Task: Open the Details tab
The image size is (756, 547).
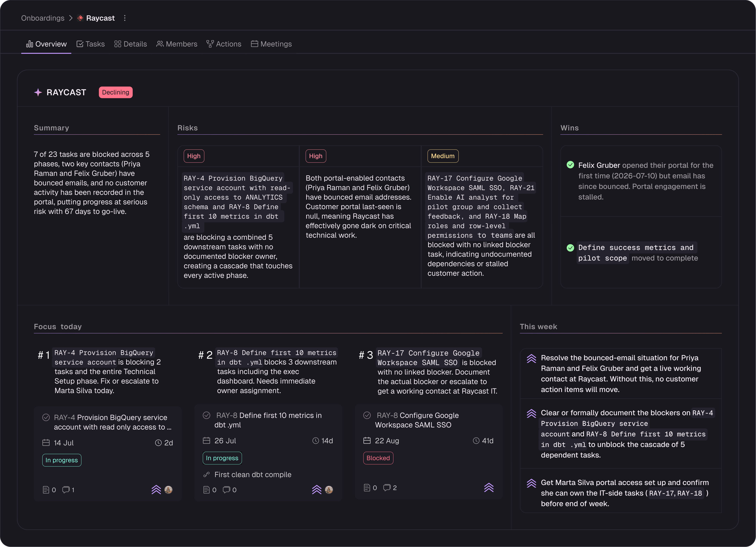Action: (130, 44)
